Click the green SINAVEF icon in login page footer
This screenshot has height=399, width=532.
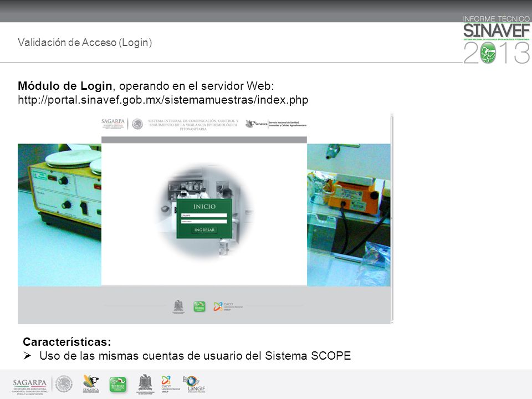click(x=199, y=306)
